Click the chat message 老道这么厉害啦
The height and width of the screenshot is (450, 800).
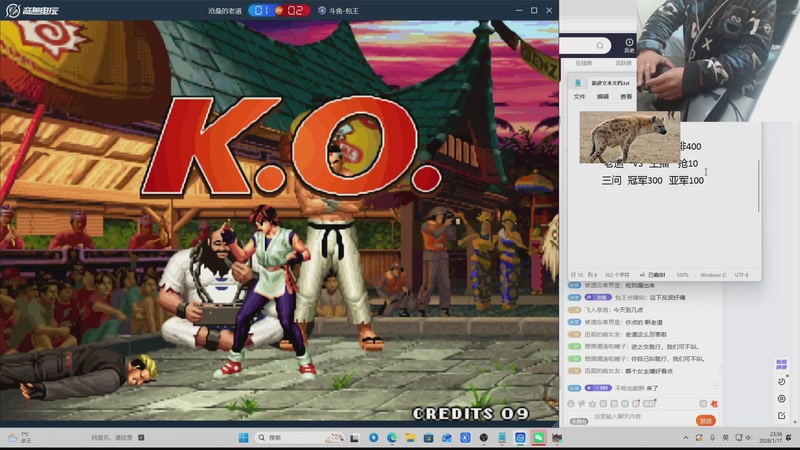coord(646,334)
